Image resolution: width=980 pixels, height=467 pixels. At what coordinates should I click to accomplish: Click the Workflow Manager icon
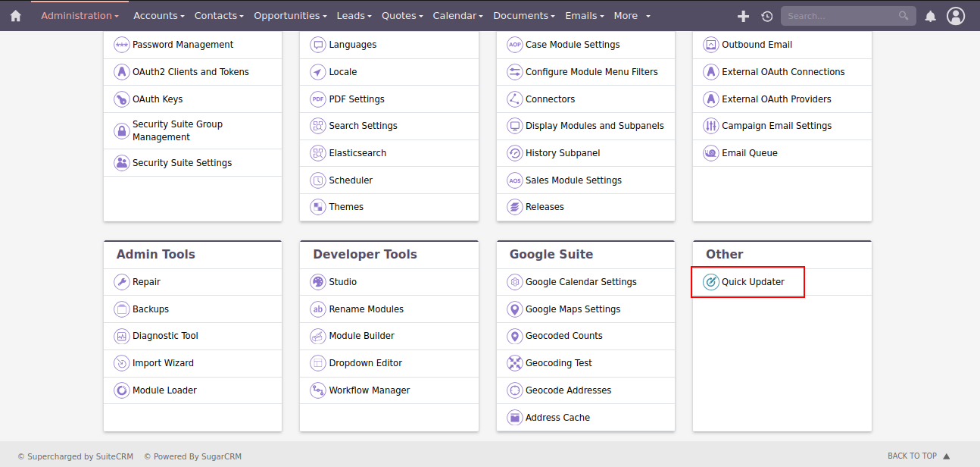click(318, 390)
